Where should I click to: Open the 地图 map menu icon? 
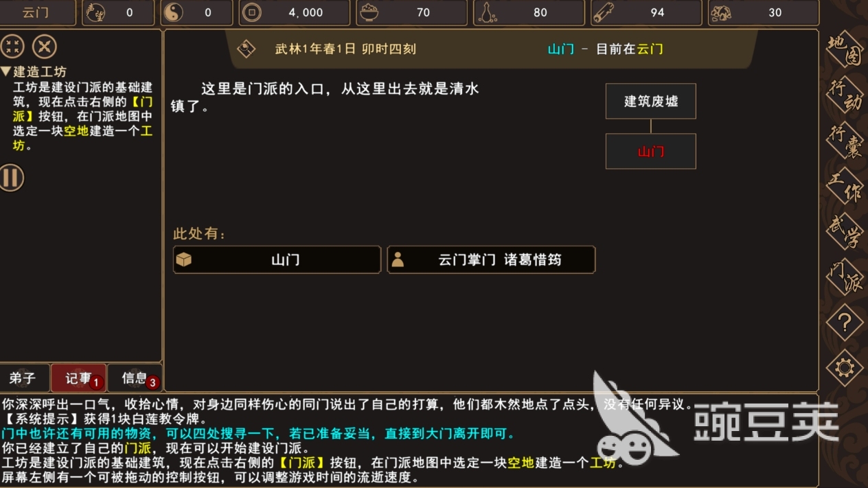coord(844,50)
